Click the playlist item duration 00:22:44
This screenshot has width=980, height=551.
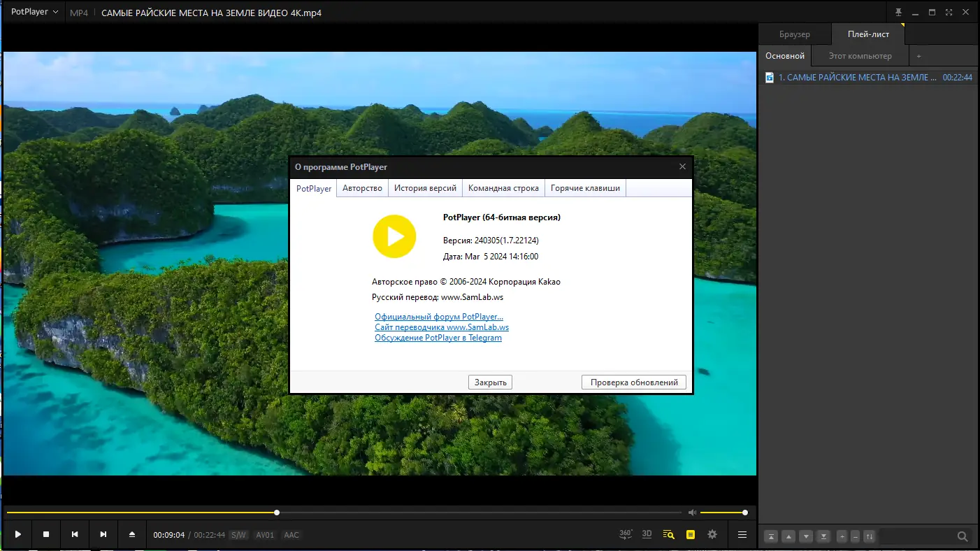958,78
